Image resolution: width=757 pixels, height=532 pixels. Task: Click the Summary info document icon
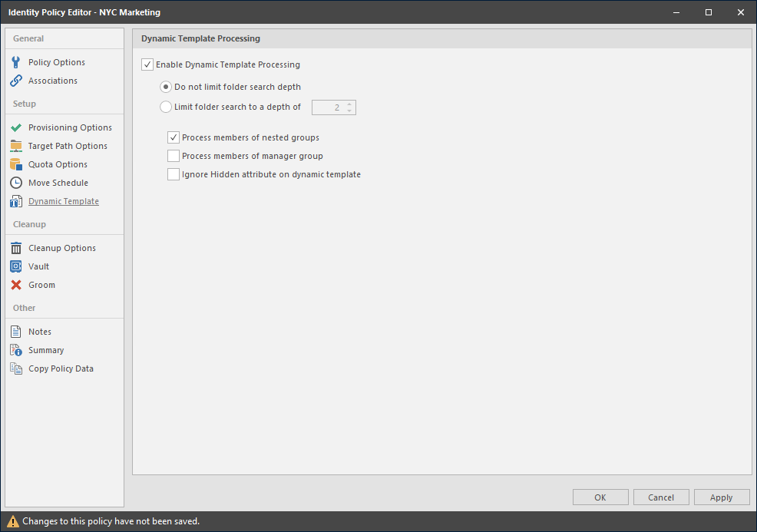(x=16, y=350)
